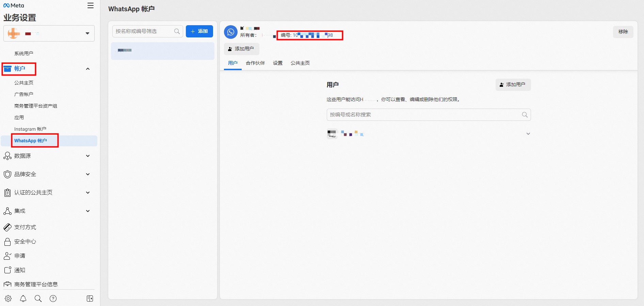Image resolution: width=644 pixels, height=306 pixels.
Task: Open 应用 in the sidebar
Action: click(x=19, y=117)
